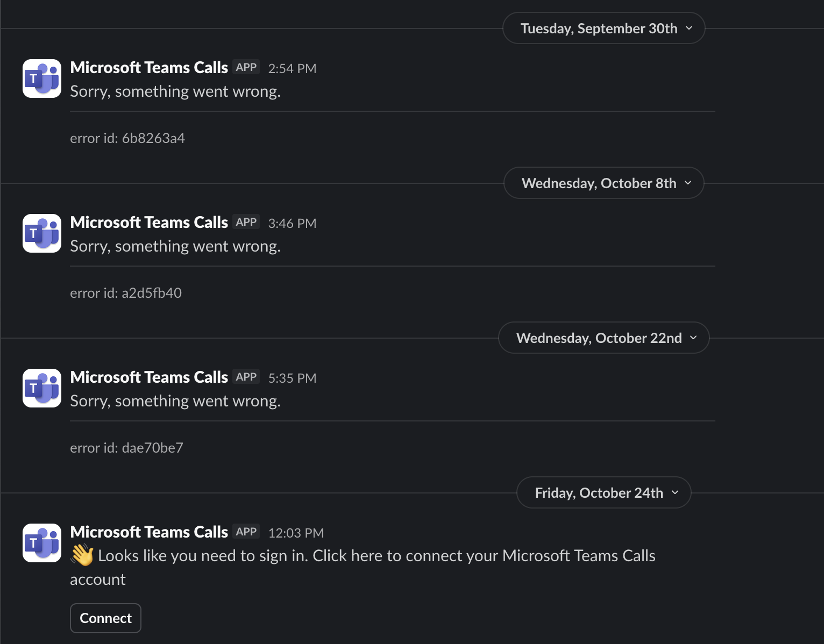The height and width of the screenshot is (644, 824).
Task: Click Teams avatar on September 30th message
Action: 42,78
